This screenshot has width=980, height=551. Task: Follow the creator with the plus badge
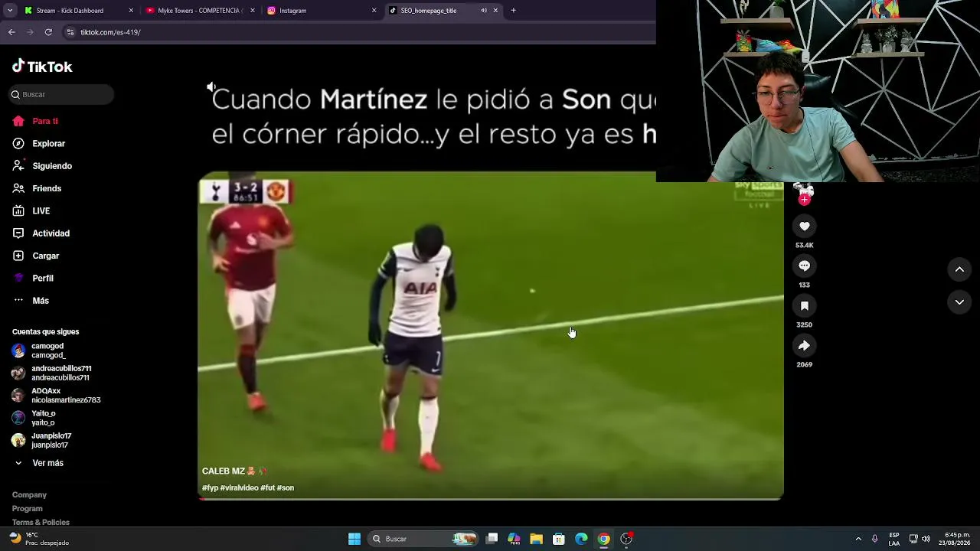[x=804, y=200]
